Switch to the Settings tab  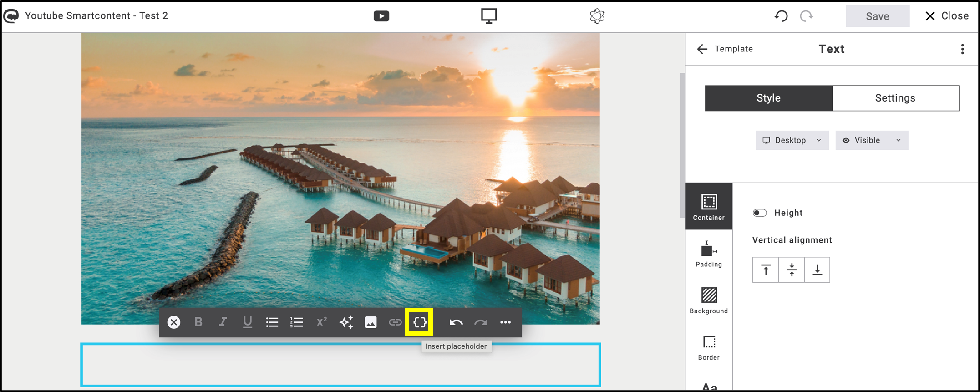(x=895, y=98)
